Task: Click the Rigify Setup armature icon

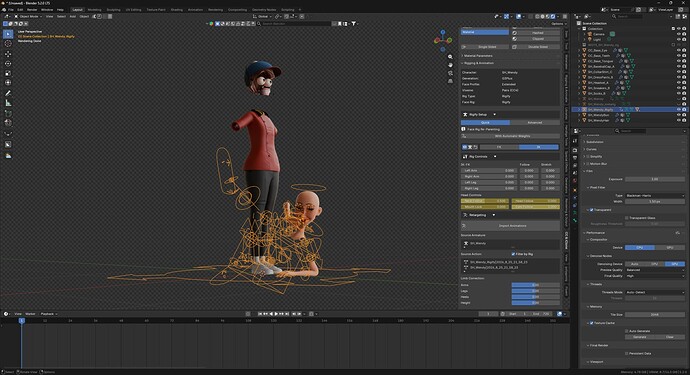Action: click(x=465, y=114)
